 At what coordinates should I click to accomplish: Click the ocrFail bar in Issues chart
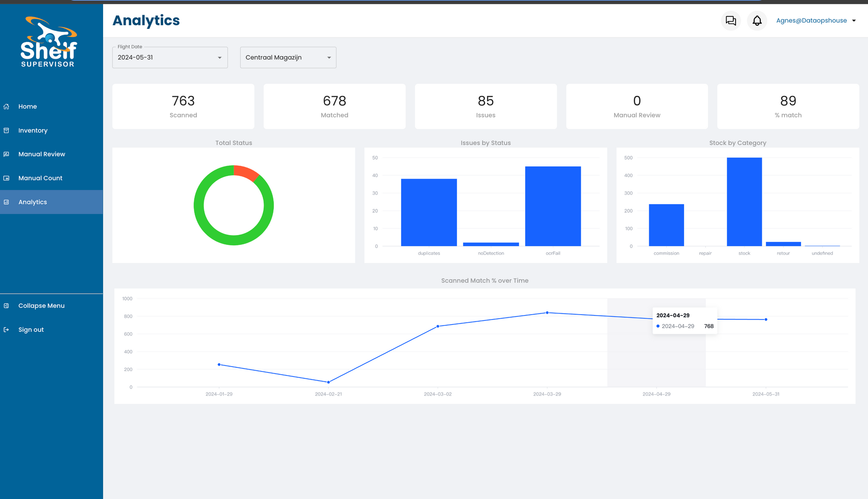coord(552,206)
